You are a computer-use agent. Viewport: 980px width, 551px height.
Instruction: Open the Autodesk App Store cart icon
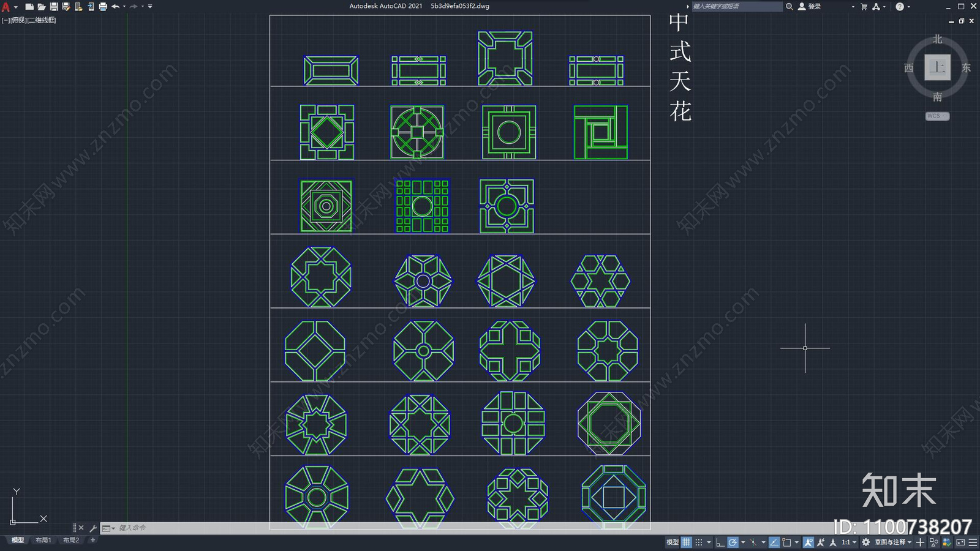tap(864, 6)
